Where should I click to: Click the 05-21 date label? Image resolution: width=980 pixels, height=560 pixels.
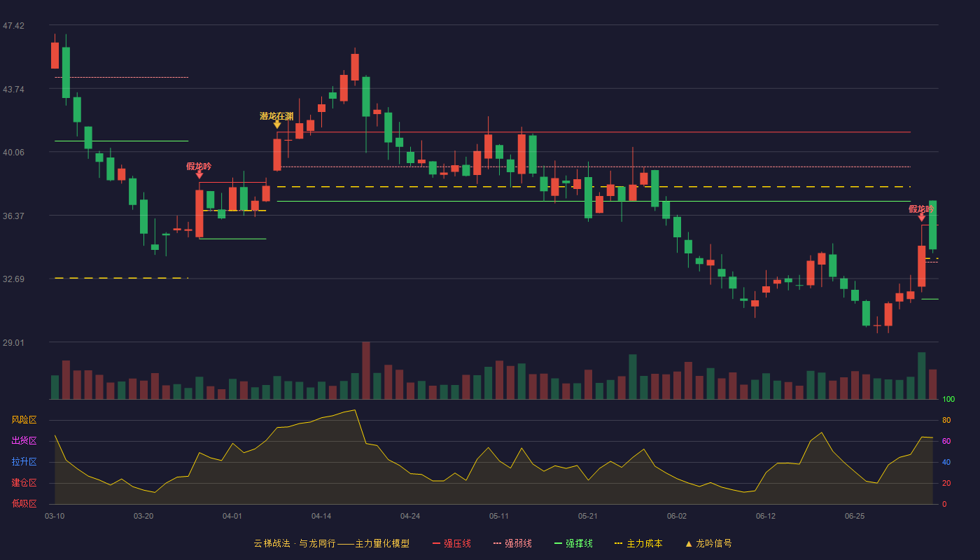[588, 516]
